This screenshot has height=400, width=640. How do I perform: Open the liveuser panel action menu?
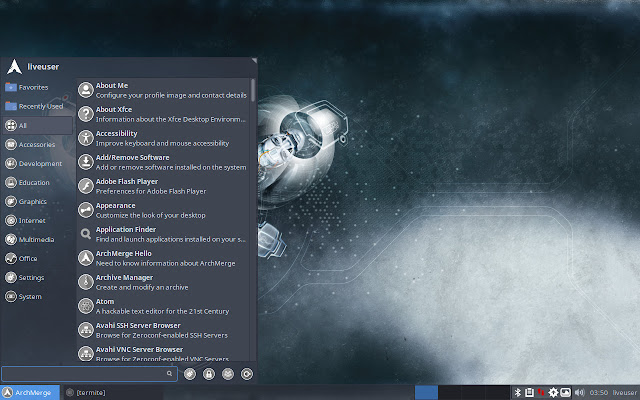(x=624, y=393)
